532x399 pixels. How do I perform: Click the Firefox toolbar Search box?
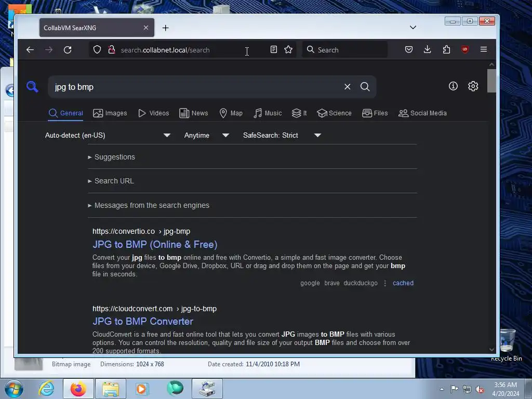tap(344, 49)
